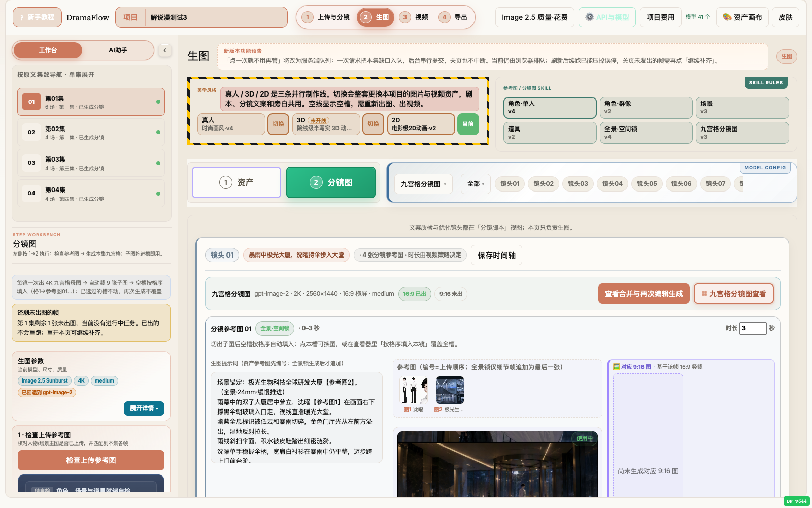Image resolution: width=812 pixels, height=508 pixels.
Task: Click MODEL CONFIG label
Action: 765,168
